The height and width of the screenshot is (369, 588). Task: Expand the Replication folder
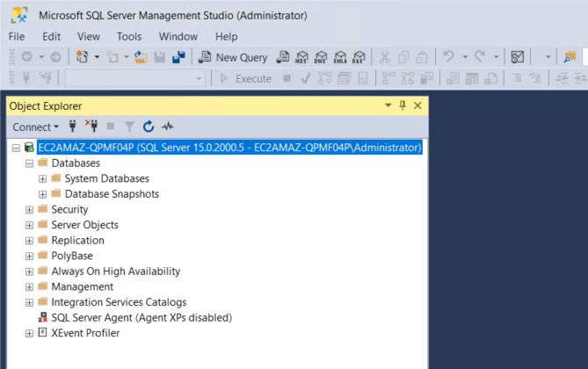29,241
